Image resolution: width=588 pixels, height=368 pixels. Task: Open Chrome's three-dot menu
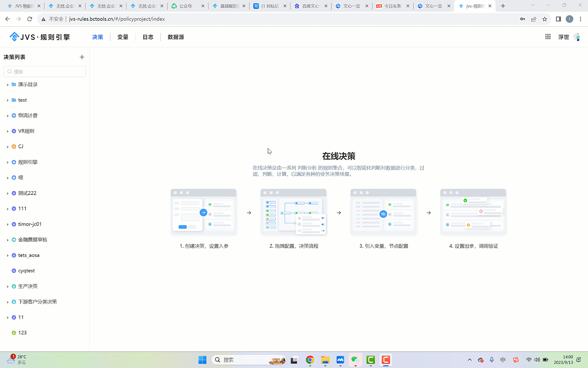(581, 19)
